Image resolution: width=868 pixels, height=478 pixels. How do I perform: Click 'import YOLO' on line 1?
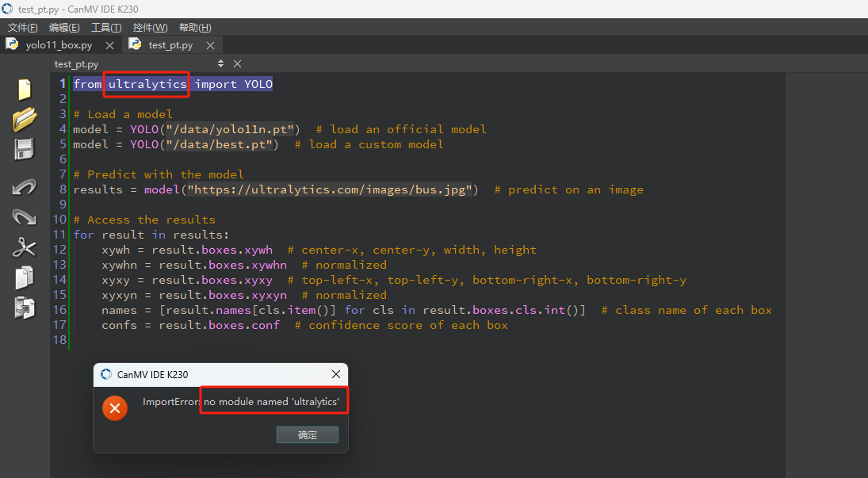click(x=234, y=84)
